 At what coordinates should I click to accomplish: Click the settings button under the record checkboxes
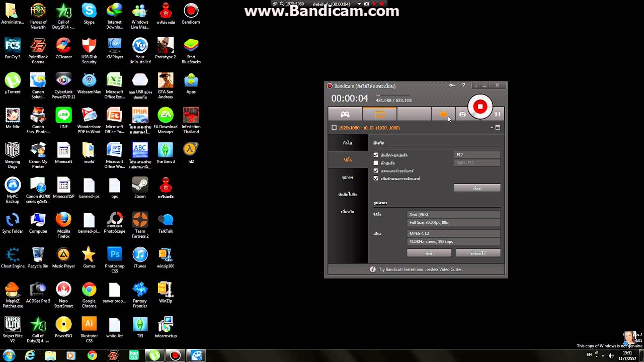click(x=477, y=188)
